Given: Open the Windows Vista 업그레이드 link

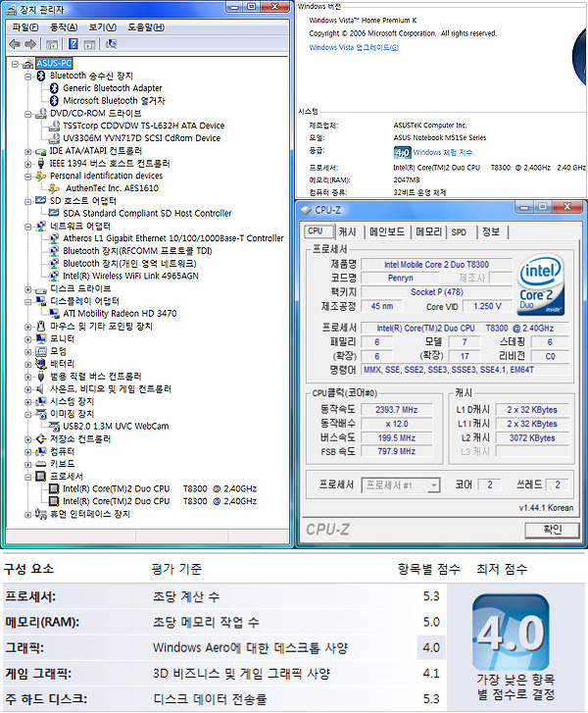Looking at the screenshot, I should click(x=354, y=47).
